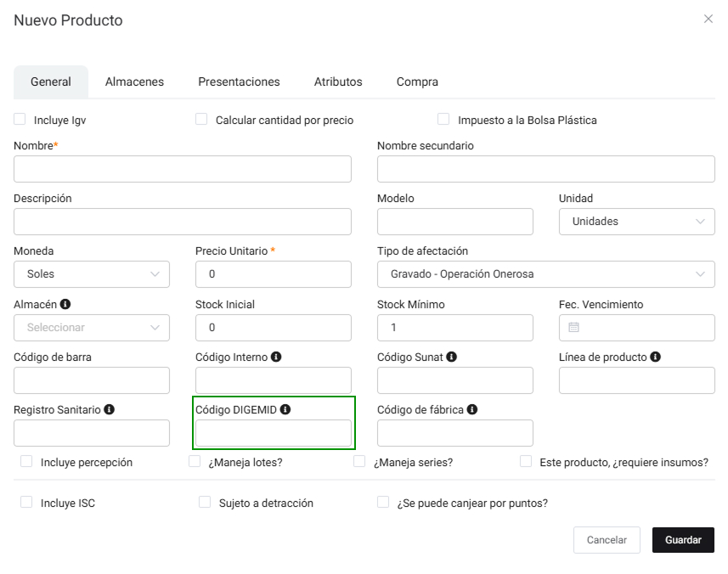Open the Presentaciones tab

[x=239, y=82]
